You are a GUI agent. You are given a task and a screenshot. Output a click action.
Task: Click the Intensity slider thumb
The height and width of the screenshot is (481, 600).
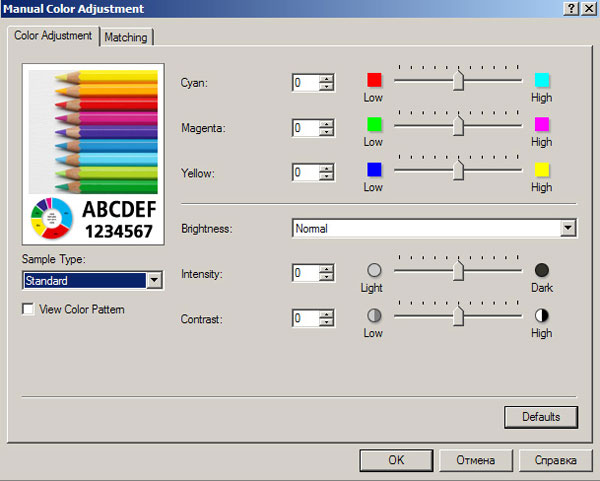coord(458,270)
